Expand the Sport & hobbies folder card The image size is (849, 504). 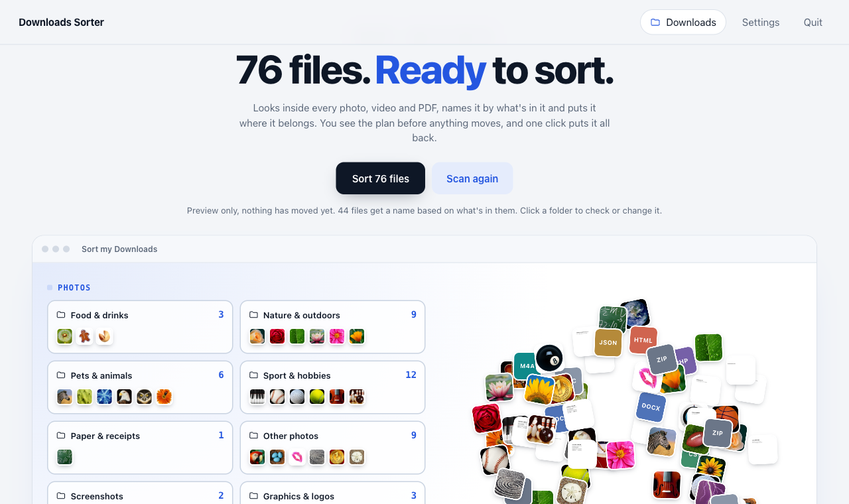click(332, 387)
